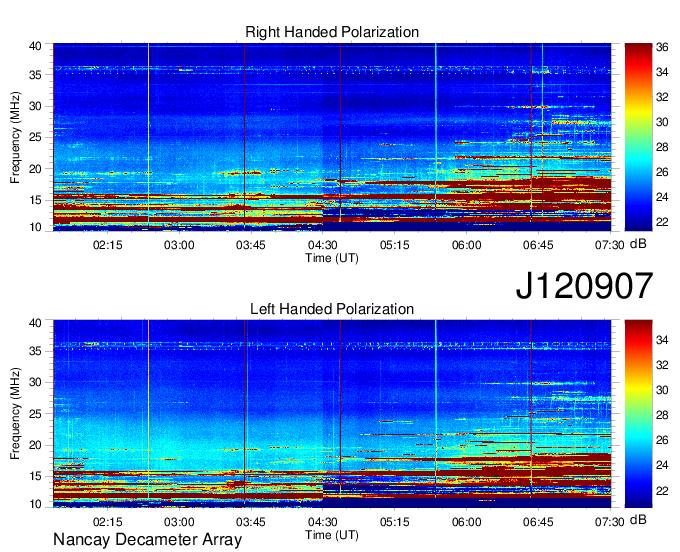Viewport: 680px width, 552px height.
Task: Select the J120907 observation label
Action: pos(584,285)
